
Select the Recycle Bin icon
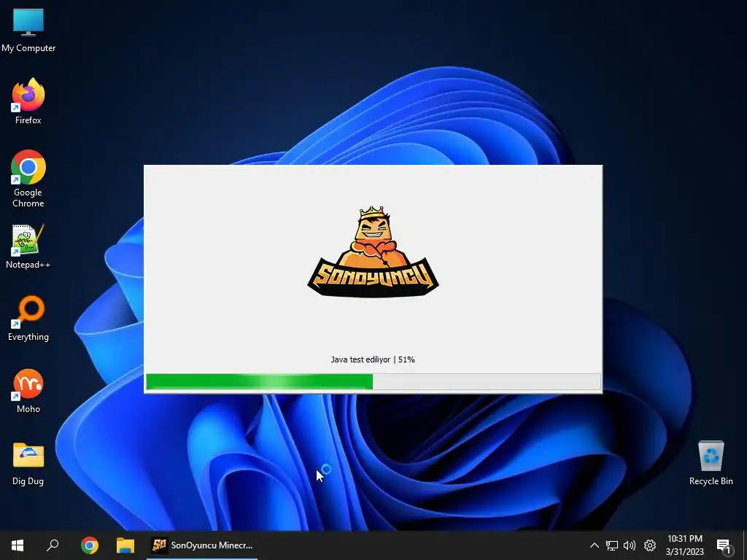(711, 463)
